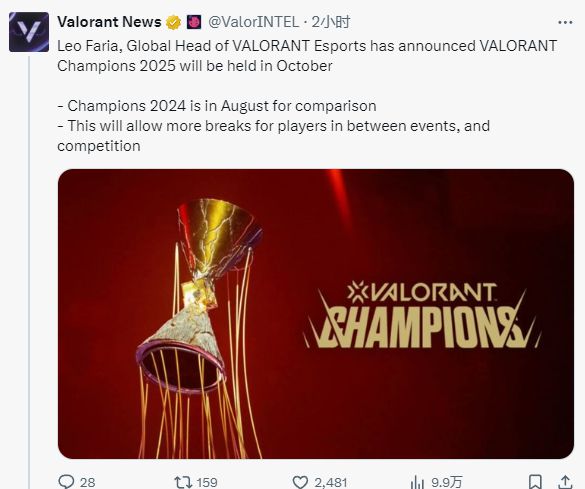The width and height of the screenshot is (585, 489).
Task: Open the Valorant News display name link
Action: [x=109, y=22]
